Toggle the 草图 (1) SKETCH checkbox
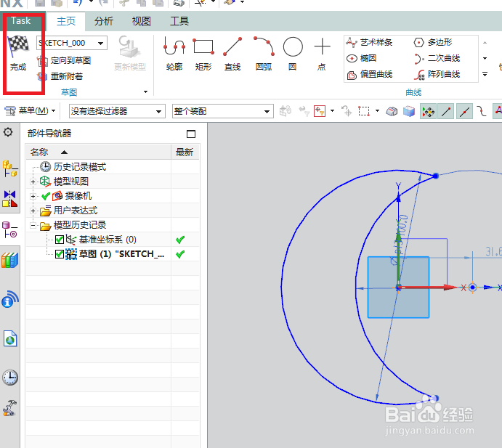 [60, 254]
